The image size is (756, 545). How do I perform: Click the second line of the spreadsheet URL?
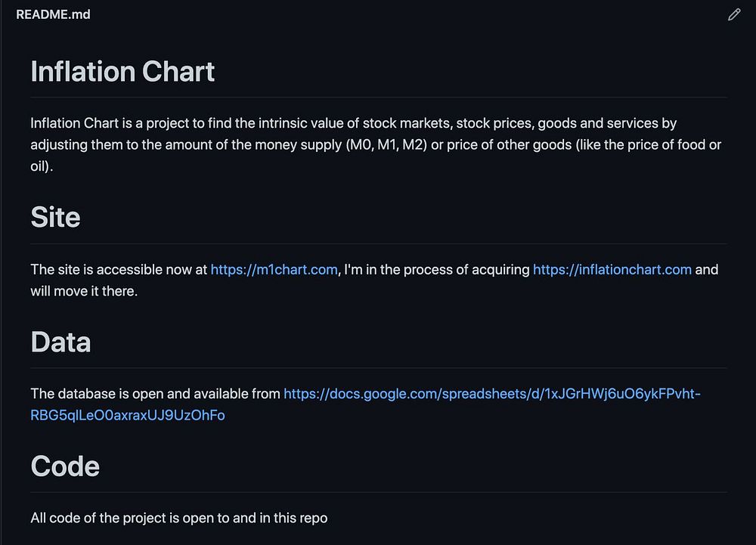coord(128,415)
